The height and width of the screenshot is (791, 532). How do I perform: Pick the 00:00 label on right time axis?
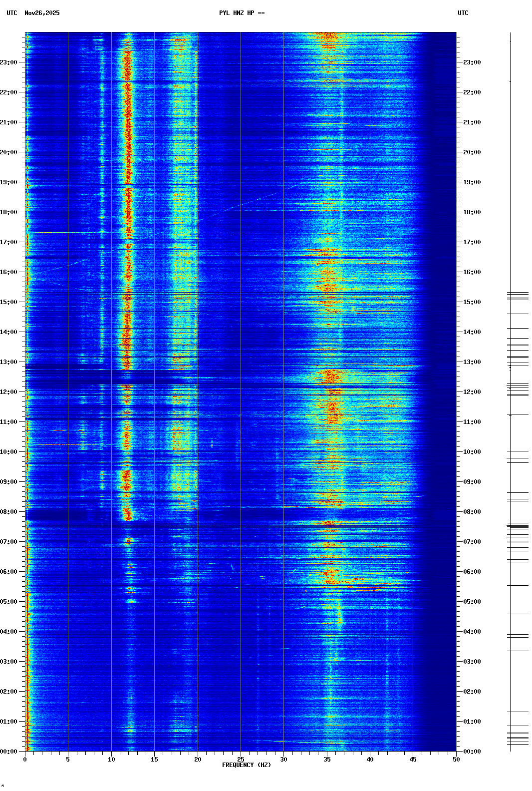tap(472, 752)
